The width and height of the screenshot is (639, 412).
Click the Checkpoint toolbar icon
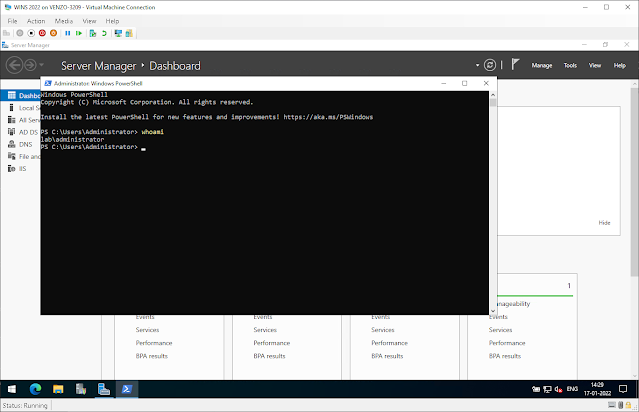[93, 33]
